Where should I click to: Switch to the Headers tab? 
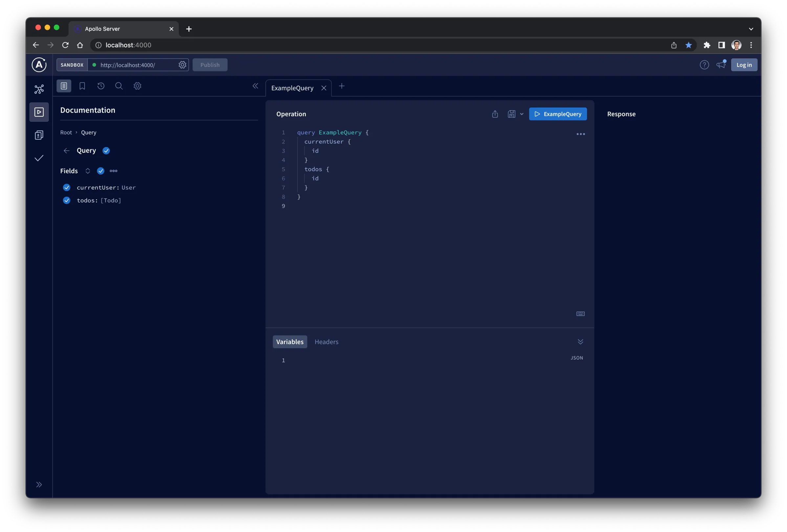click(326, 342)
